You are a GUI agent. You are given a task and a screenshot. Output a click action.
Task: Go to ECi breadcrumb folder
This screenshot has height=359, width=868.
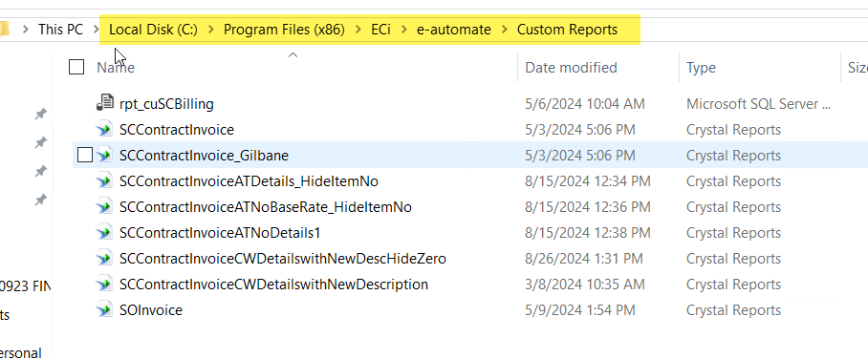tap(380, 30)
